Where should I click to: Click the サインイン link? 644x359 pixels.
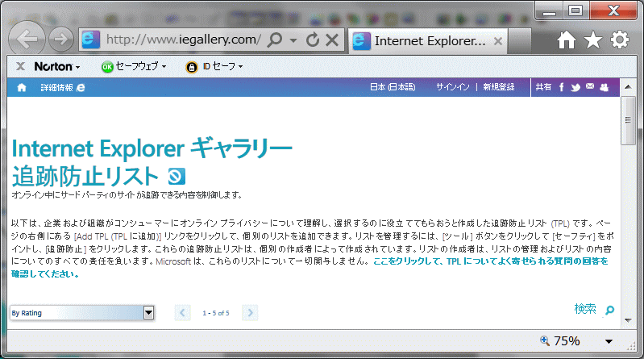click(x=452, y=87)
